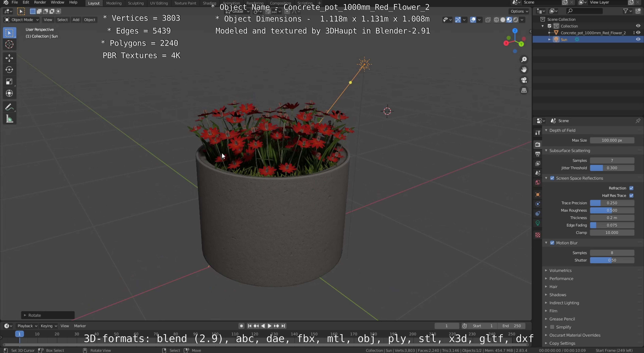644x353 pixels.
Task: Open the Options dropdown
Action: 519,11
